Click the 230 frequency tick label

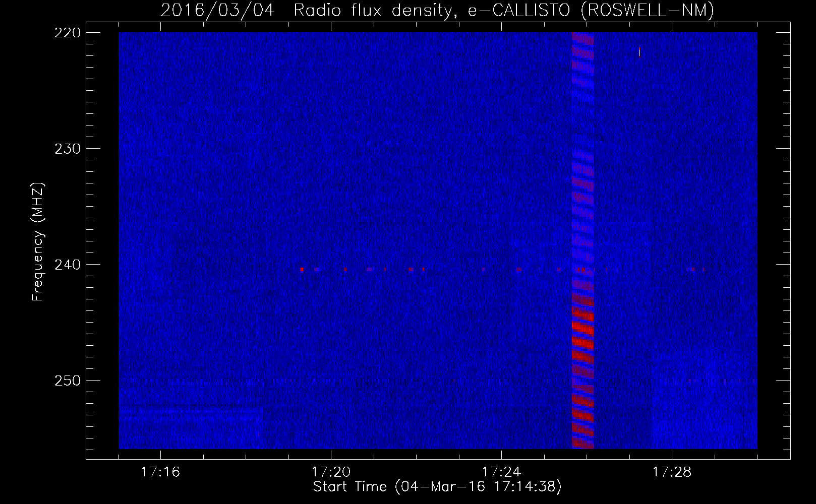(x=68, y=149)
